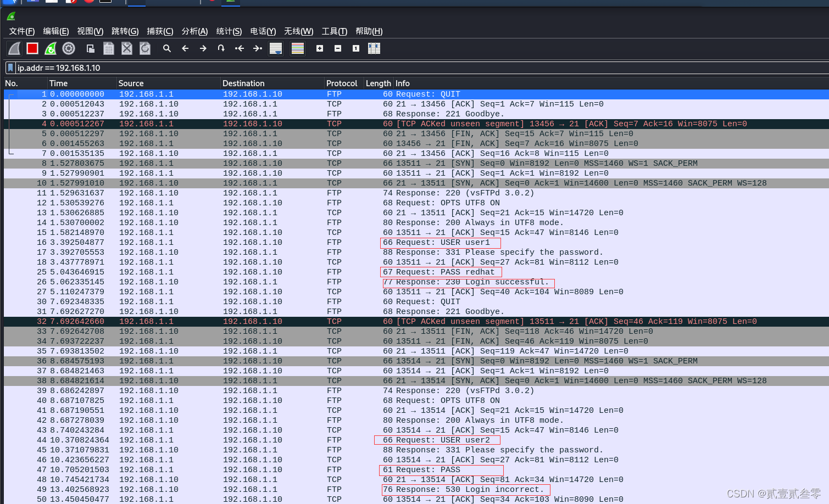Screen dimensions: 829x504
Task: Sort by the Length column header
Action: coord(379,83)
